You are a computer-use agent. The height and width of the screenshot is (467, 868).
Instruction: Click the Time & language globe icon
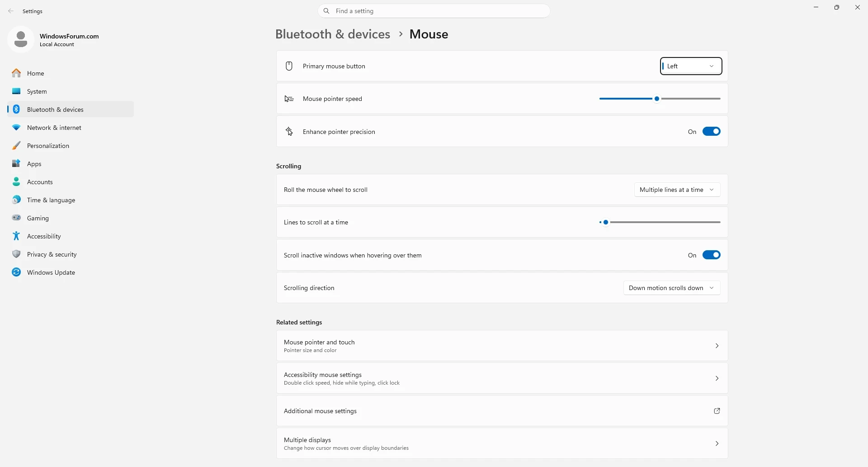tap(16, 200)
